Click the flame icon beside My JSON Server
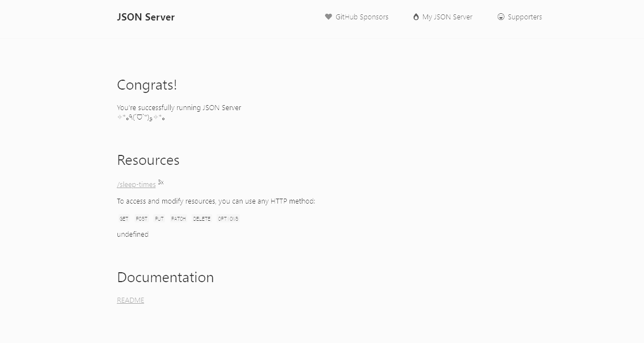The height and width of the screenshot is (343, 644). (416, 17)
